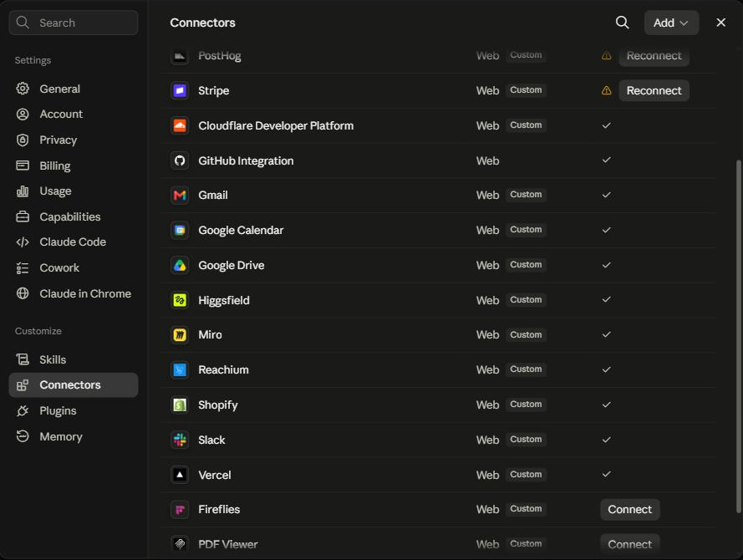Click the Cloudflare Developer Platform icon
This screenshot has height=560, width=743.
pyautogui.click(x=180, y=125)
